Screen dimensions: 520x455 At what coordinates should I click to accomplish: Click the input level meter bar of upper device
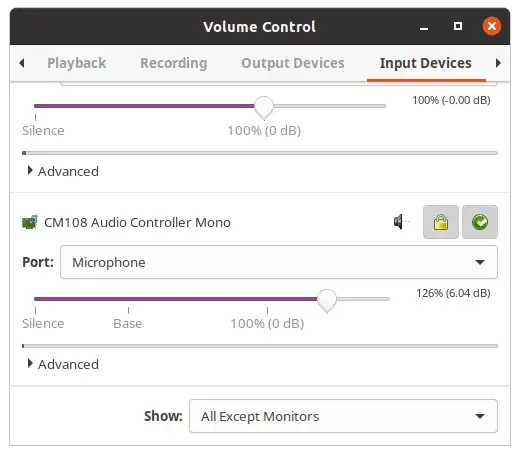pyautogui.click(x=260, y=153)
